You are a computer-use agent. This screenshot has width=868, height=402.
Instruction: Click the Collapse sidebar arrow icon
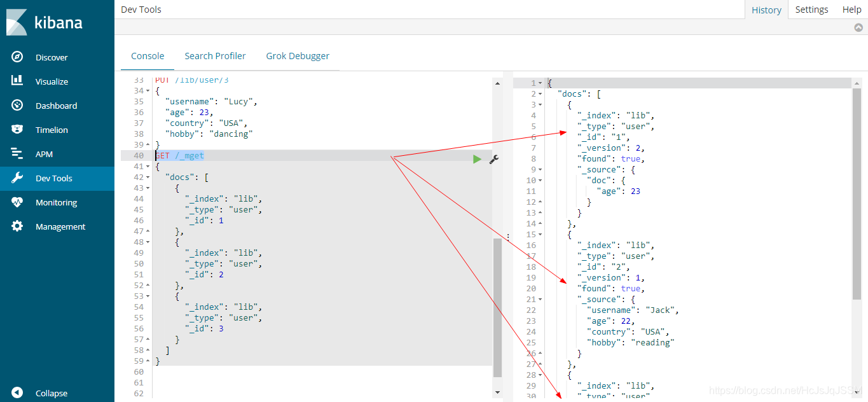point(17,392)
